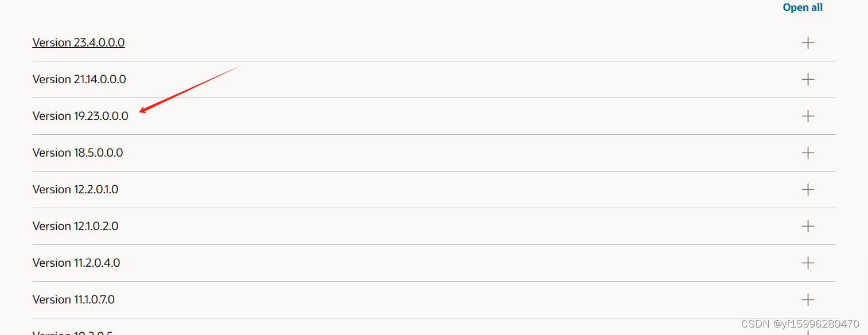This screenshot has height=335, width=868.
Task: Click the plus icon beside Version 11.1.0.7.0
Action: click(807, 299)
